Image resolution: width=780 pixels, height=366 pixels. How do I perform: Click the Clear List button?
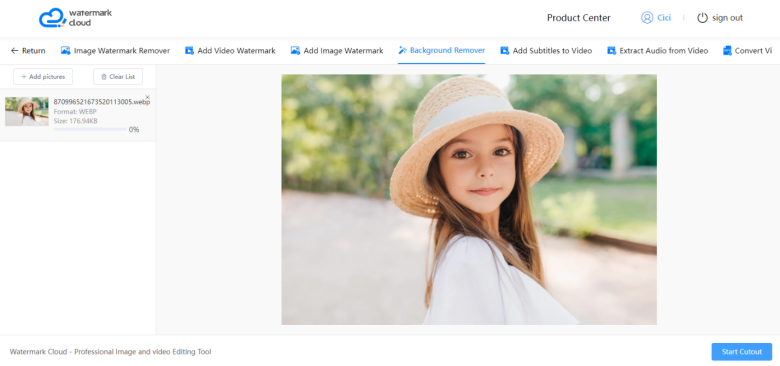[118, 77]
